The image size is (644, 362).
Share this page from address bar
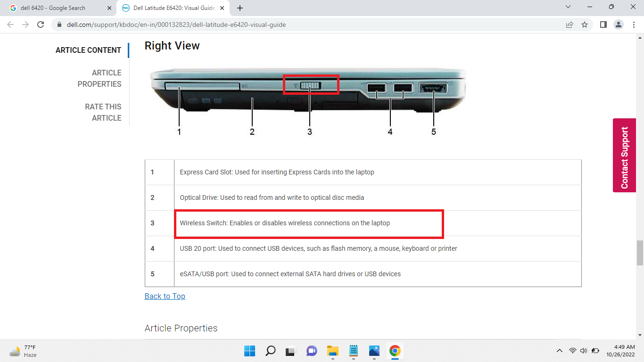click(x=570, y=25)
